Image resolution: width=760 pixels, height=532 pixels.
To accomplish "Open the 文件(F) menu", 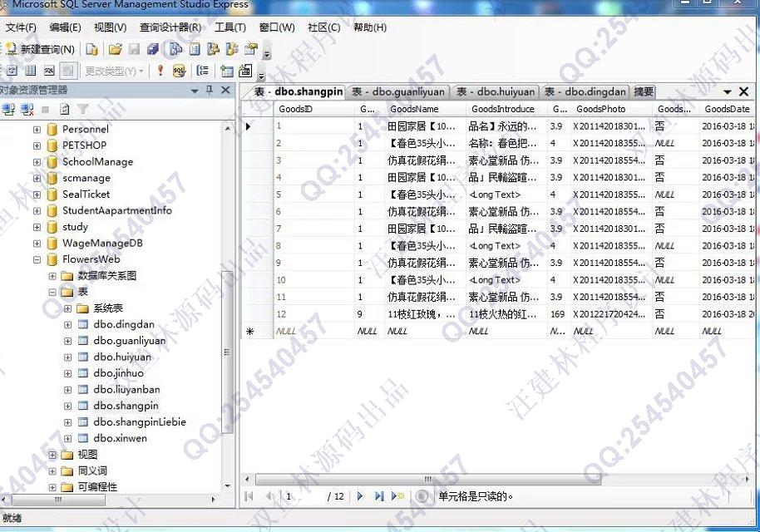I will click(x=20, y=27).
